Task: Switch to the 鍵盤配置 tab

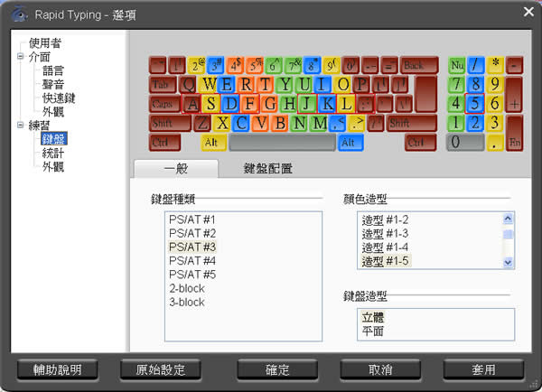Action: (268, 169)
